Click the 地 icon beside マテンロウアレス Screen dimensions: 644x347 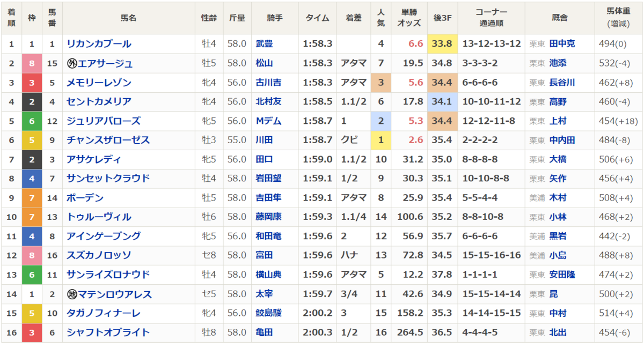click(71, 294)
